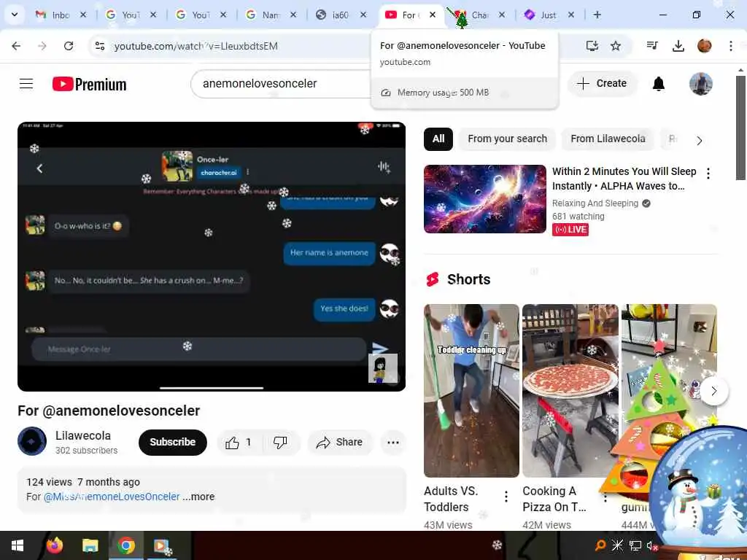Open the Lilawecola channel name

[x=83, y=436]
